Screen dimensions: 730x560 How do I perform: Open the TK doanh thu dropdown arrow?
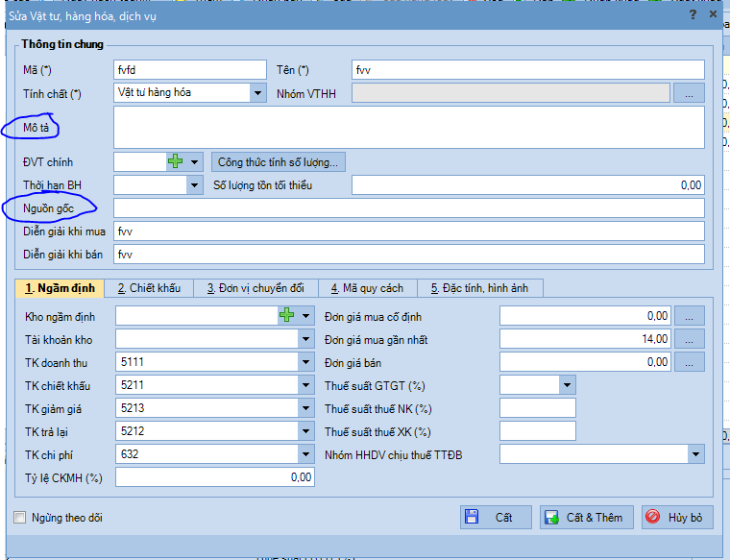305,362
